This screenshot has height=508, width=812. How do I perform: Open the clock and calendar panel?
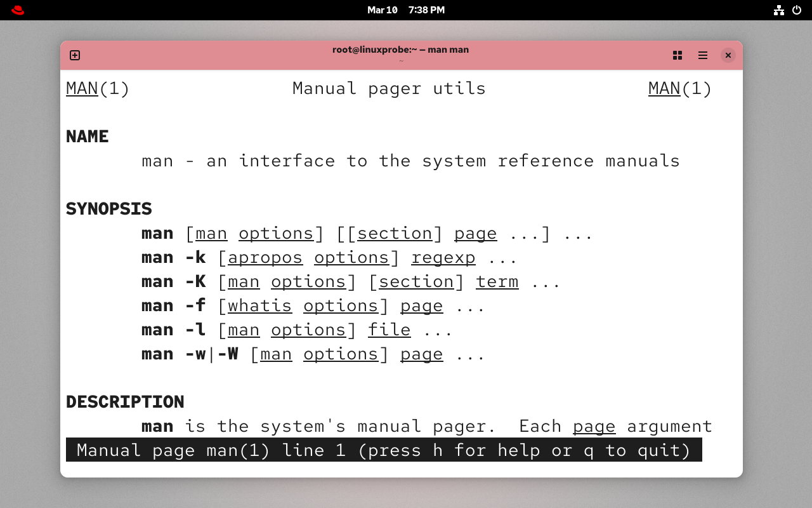(x=406, y=10)
